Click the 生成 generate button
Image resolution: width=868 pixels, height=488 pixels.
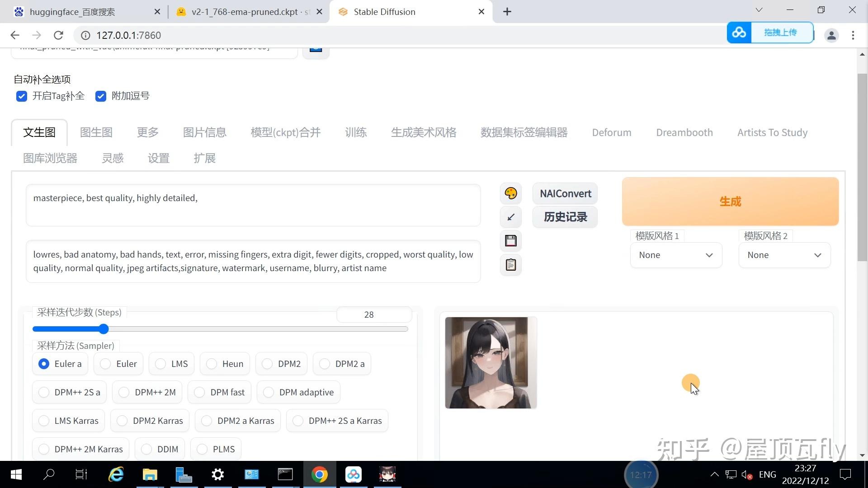[x=731, y=202]
